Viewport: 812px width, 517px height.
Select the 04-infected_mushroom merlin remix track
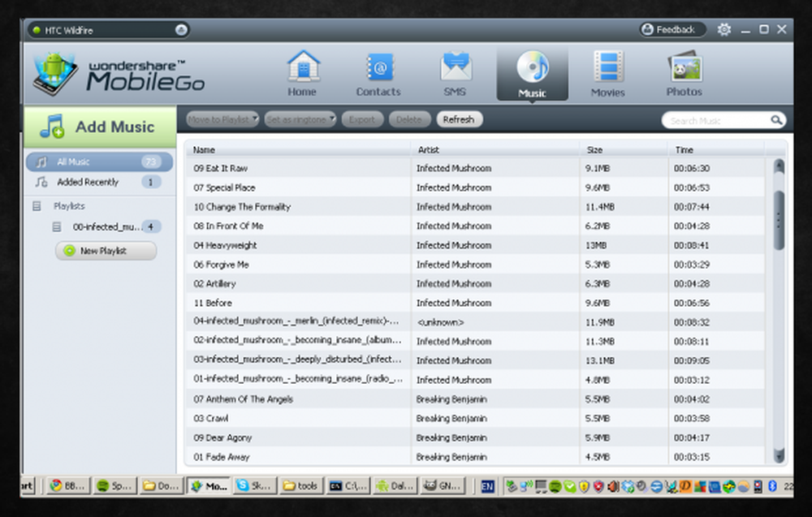pos(475,322)
